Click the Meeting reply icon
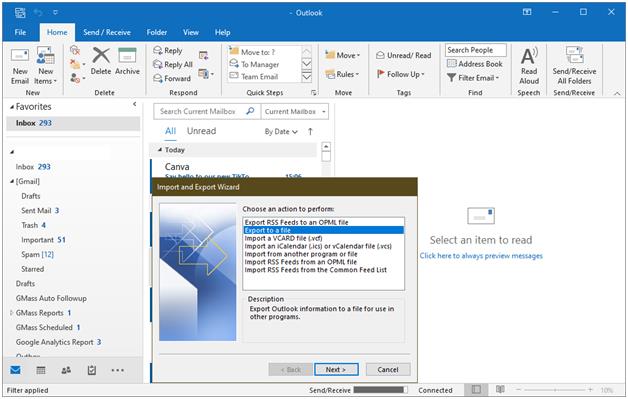 203,55
